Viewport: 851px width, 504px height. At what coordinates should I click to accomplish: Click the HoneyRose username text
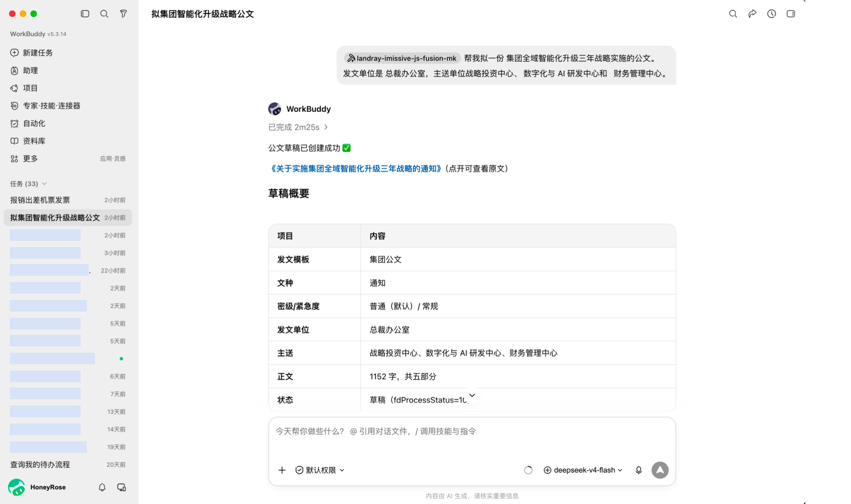pos(48,487)
